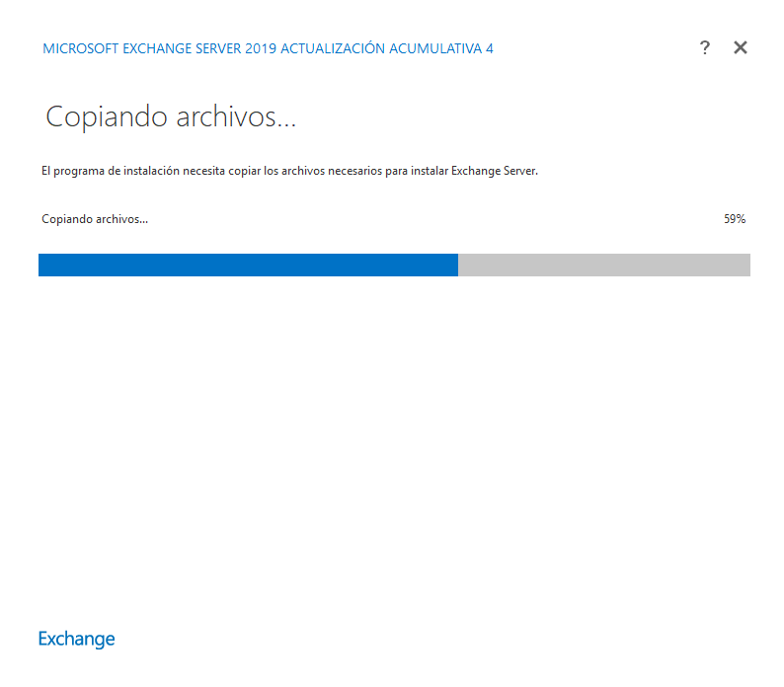This screenshot has width=784, height=687.
Task: Click the 59% progress value
Action: tap(735, 219)
